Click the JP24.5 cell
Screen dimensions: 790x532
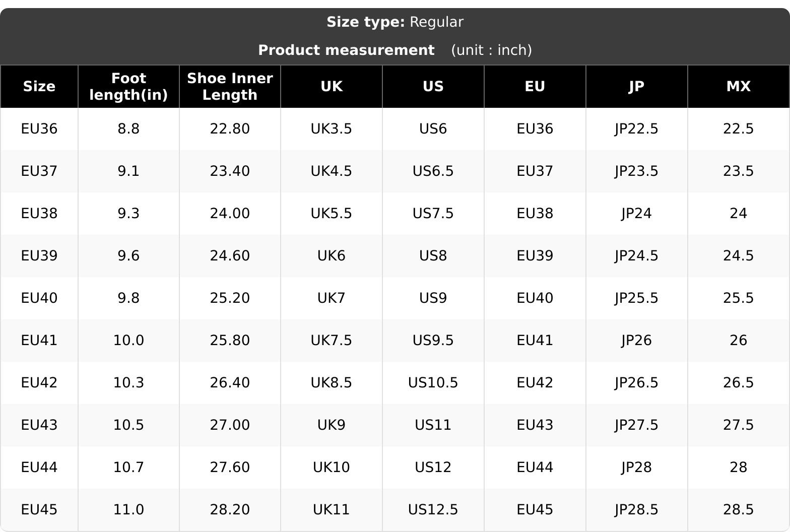[x=637, y=256]
